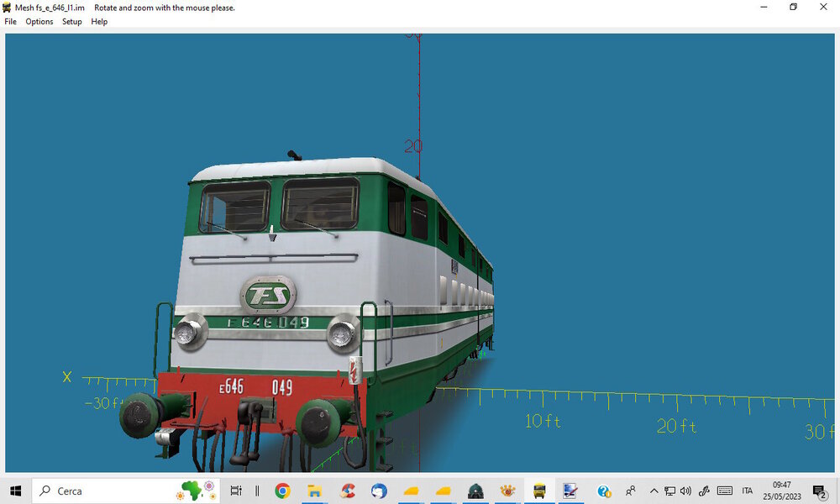The image size is (840, 504).
Task: Expand the hidden system tray icons
Action: click(654, 491)
